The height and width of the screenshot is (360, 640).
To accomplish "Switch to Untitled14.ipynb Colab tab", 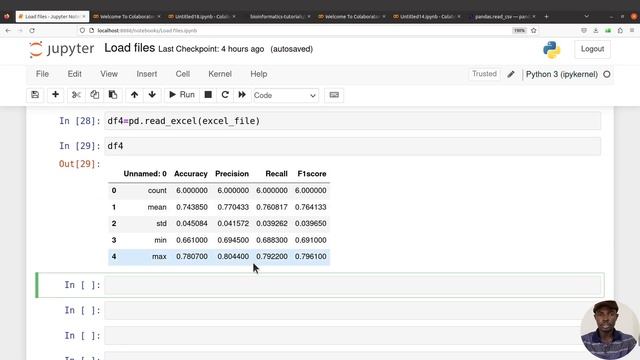I will [x=427, y=16].
